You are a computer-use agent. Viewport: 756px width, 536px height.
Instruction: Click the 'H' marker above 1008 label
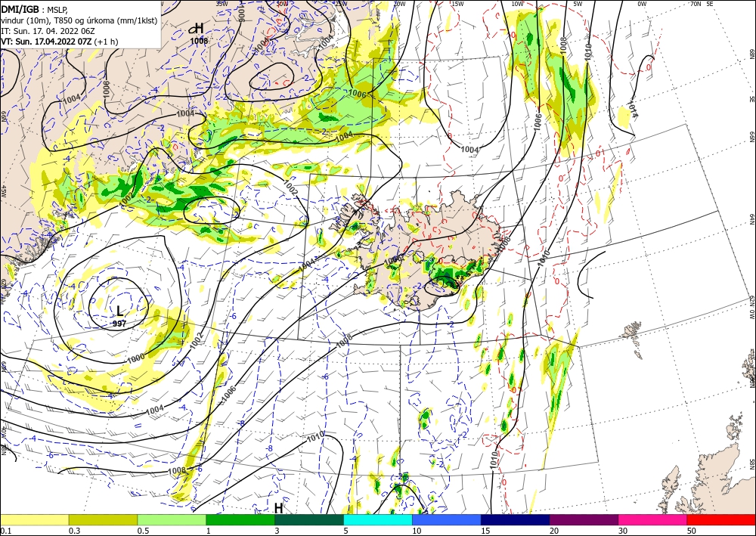pos(198,29)
